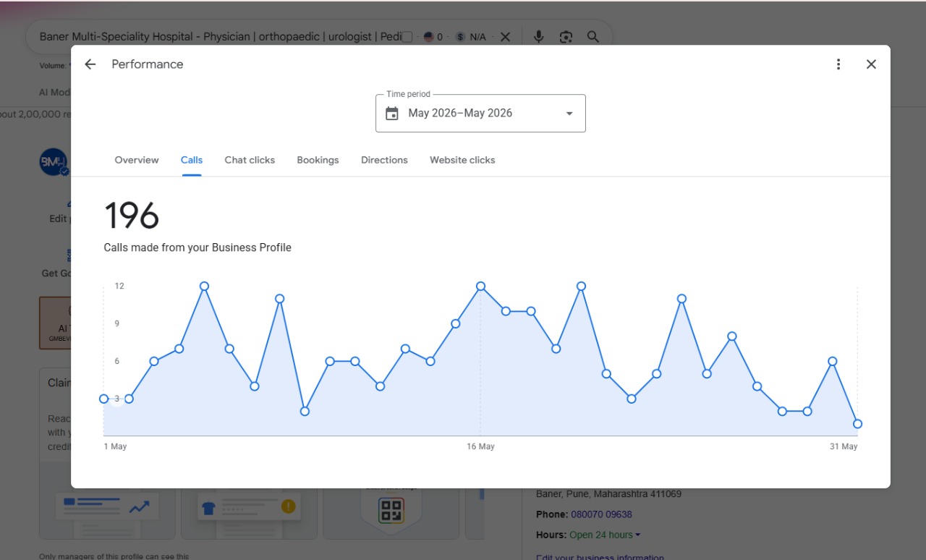Select the 31 May final data point
The width and height of the screenshot is (926, 560).
click(x=857, y=424)
